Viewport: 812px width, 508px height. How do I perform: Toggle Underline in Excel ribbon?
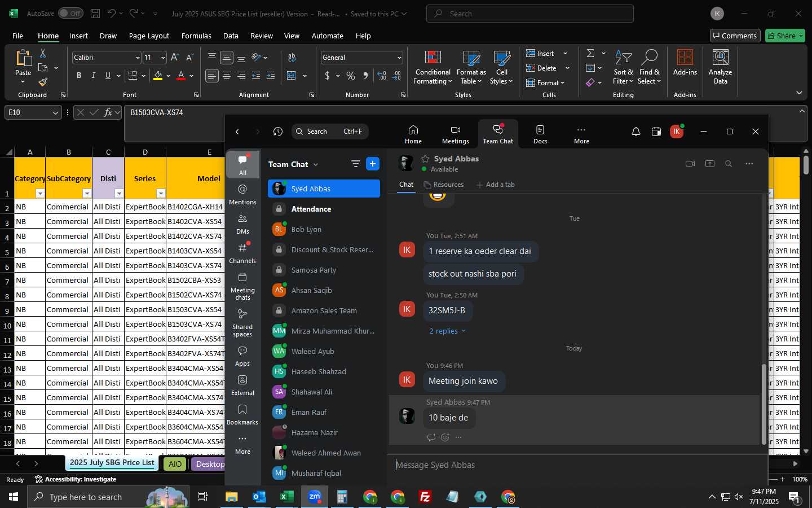(x=108, y=76)
